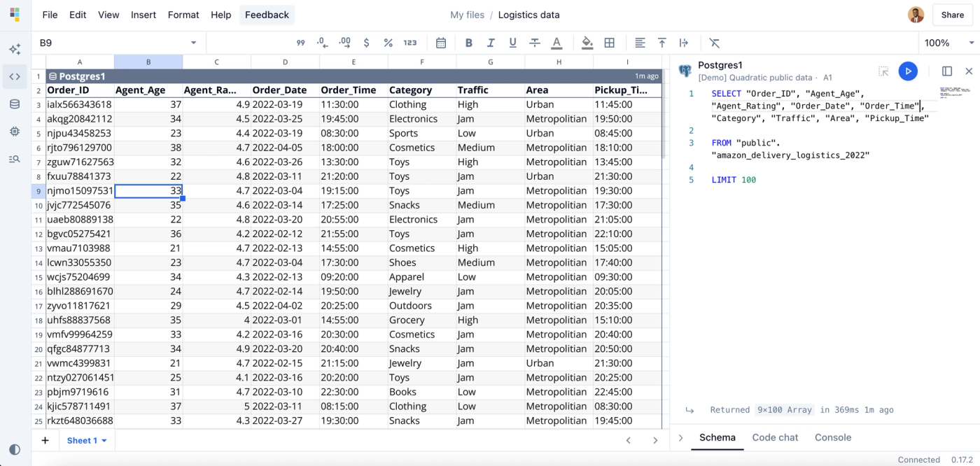Navigate sheets left with arrow
This screenshot has width=980, height=466.
pos(629,440)
